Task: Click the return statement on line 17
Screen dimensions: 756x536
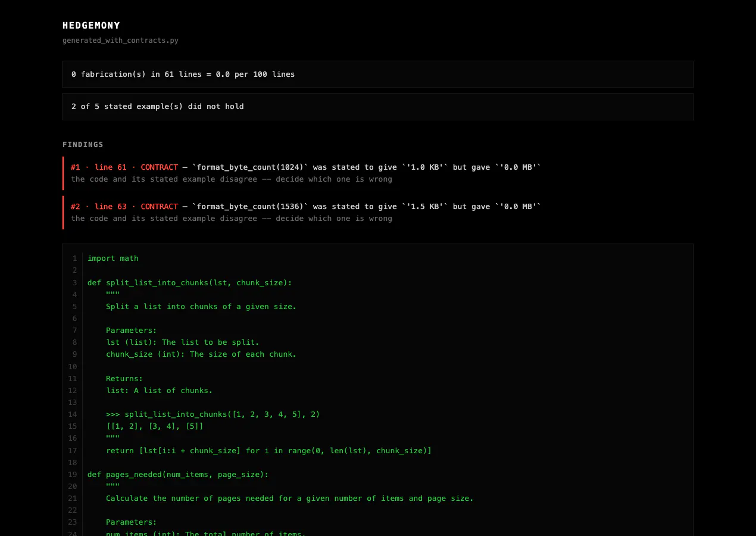Action: (269, 451)
